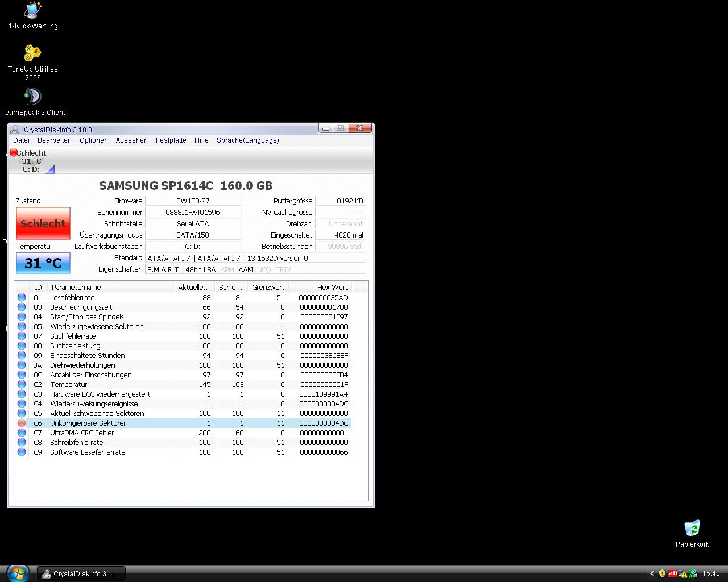Viewport: 728px width, 582px height.
Task: Click the status orb for Drehwiederholungen
Action: [x=22, y=365]
